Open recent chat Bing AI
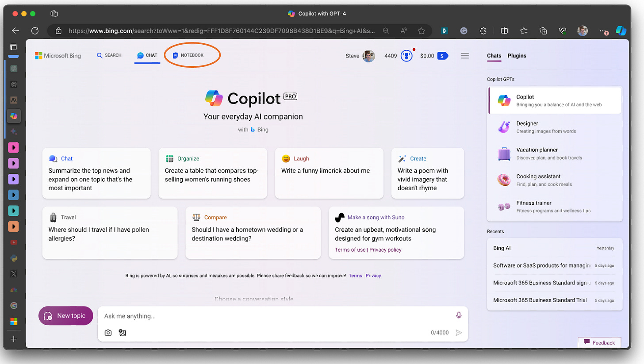 pos(555,248)
